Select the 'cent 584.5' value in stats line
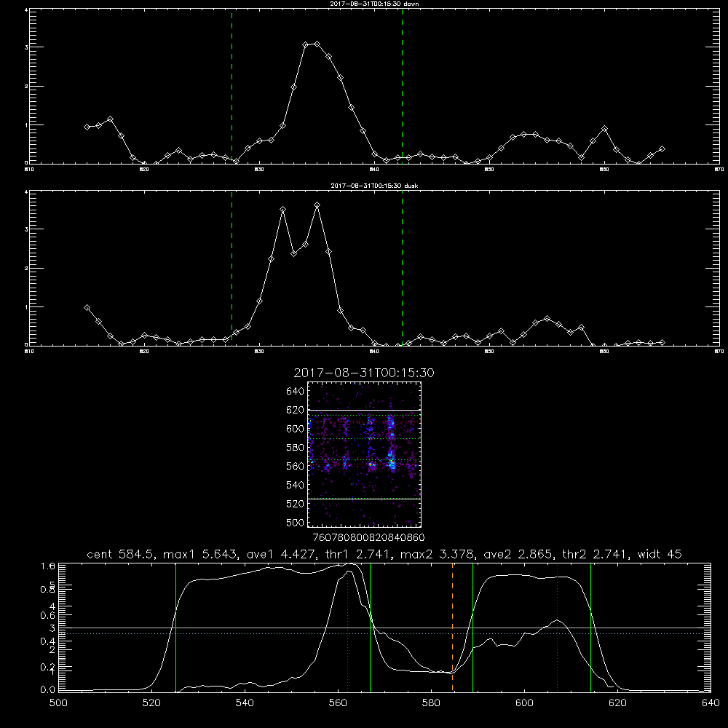 coord(122,554)
